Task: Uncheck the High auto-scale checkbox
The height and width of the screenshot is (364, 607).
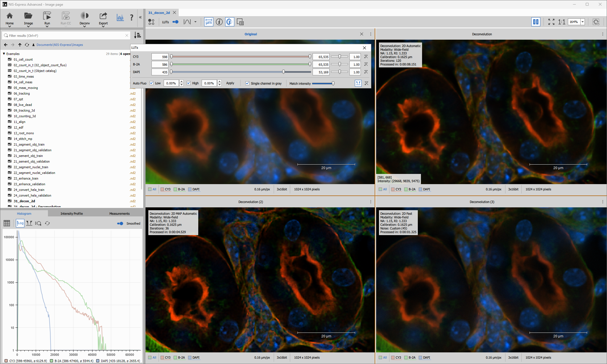Action: 189,83
